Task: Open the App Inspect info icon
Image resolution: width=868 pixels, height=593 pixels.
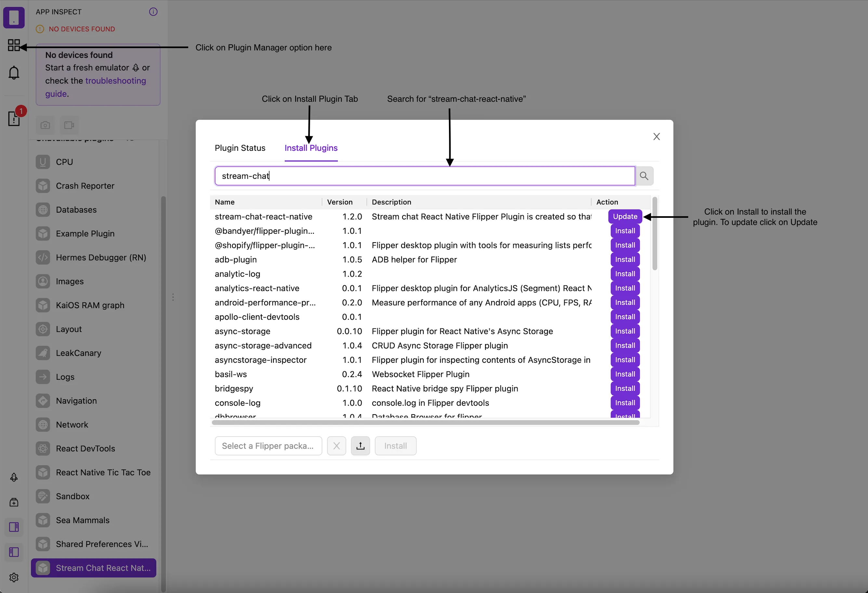Action: pyautogui.click(x=153, y=12)
